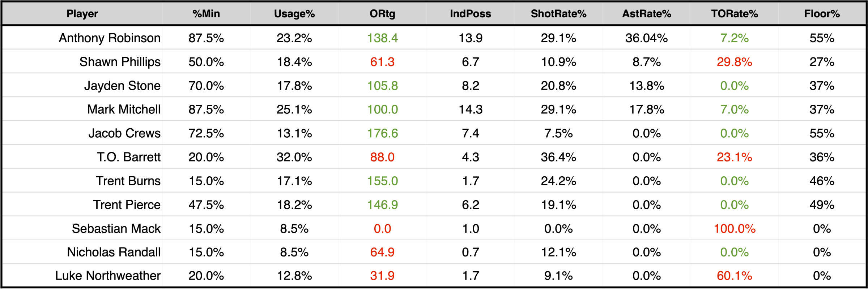Click T.O. Barrett's TORate% value 23.1%

tap(735, 157)
